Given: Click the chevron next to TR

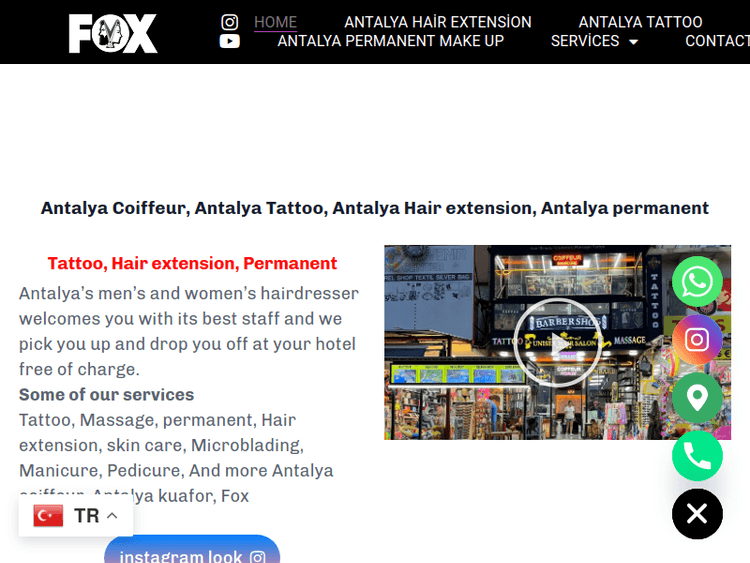Looking at the screenshot, I should pyautogui.click(x=112, y=516).
